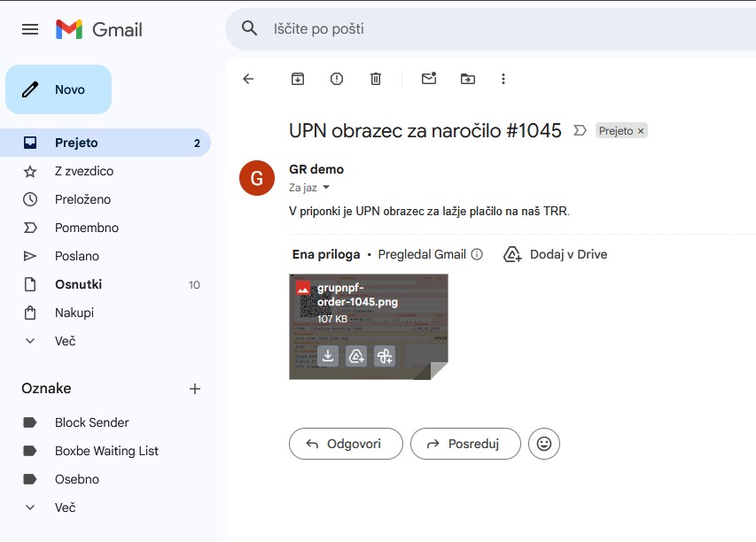
Task: Click the back arrow to return to inbox
Action: [248, 79]
